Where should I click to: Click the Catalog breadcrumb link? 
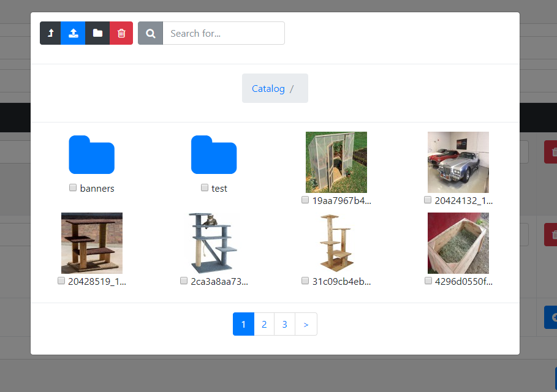tap(268, 88)
